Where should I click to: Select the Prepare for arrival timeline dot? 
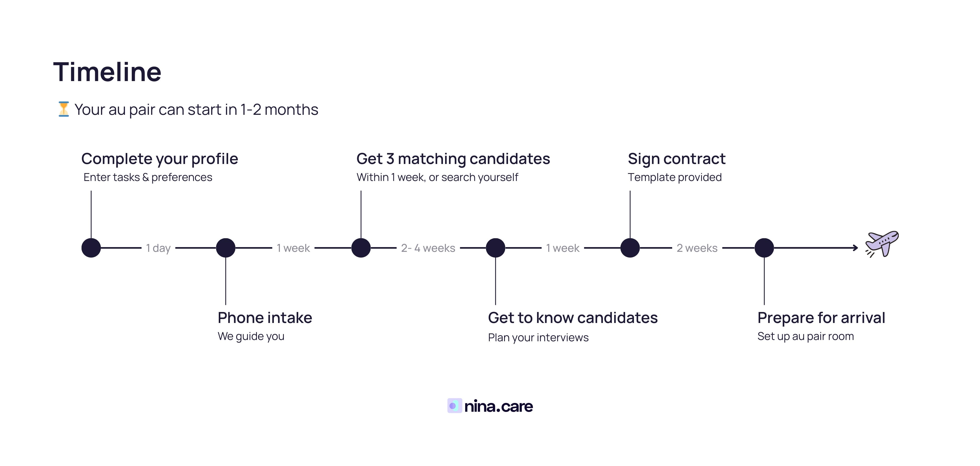click(x=764, y=248)
